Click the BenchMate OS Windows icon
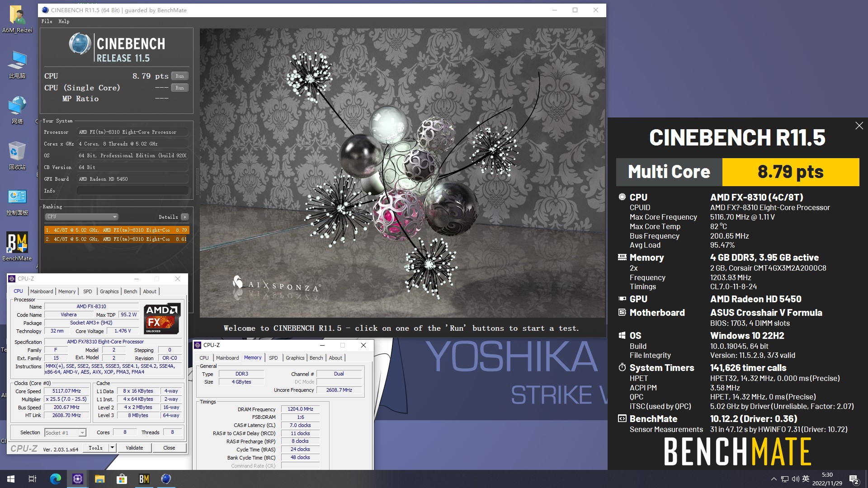Screen dimensions: 868x488 point(622,335)
